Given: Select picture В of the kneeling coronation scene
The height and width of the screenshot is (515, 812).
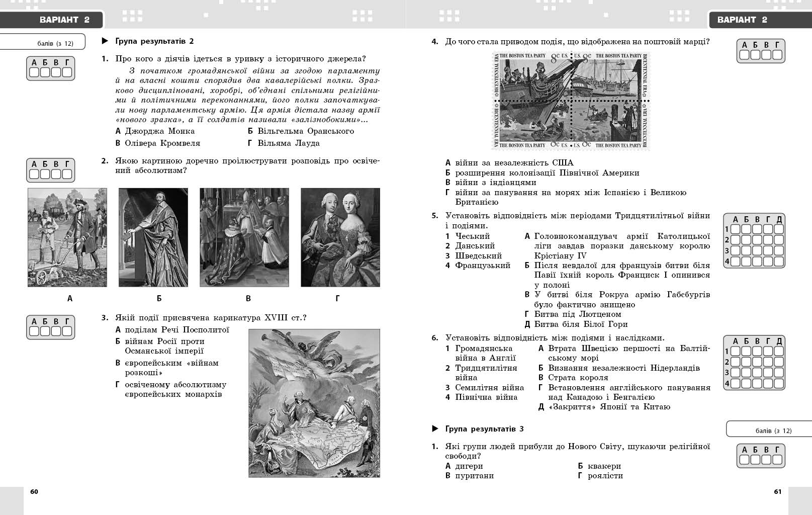Looking at the screenshot, I should pos(244,237).
